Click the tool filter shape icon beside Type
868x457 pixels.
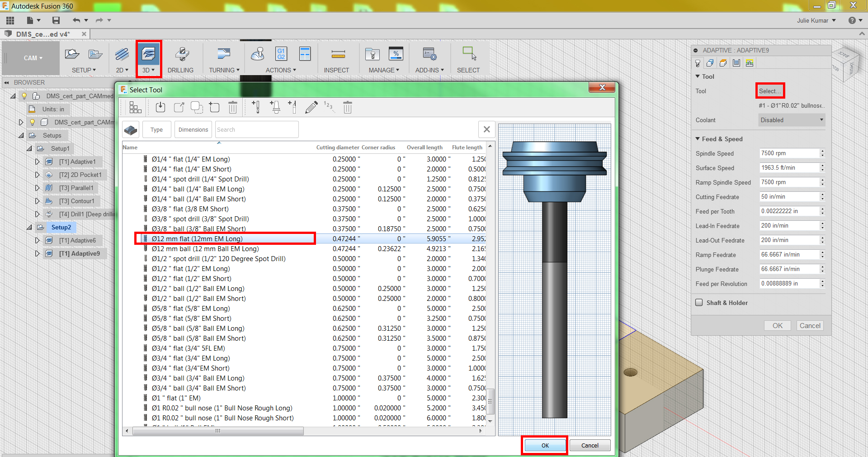point(131,130)
